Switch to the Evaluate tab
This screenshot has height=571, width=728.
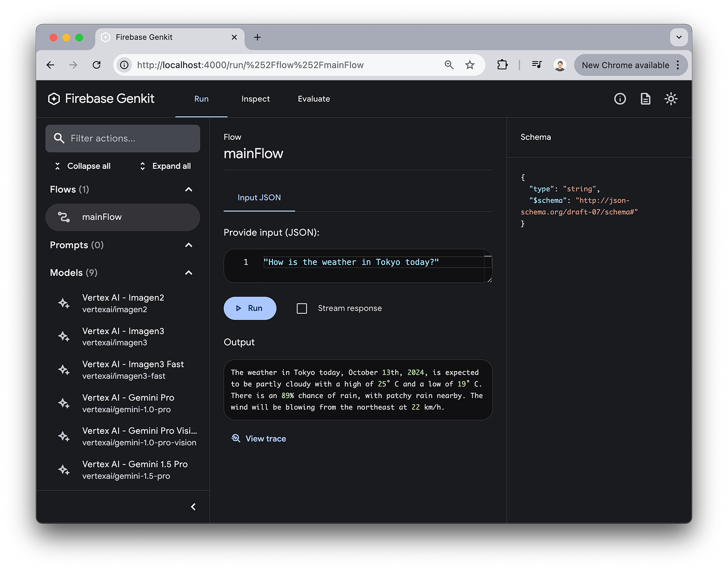[314, 99]
